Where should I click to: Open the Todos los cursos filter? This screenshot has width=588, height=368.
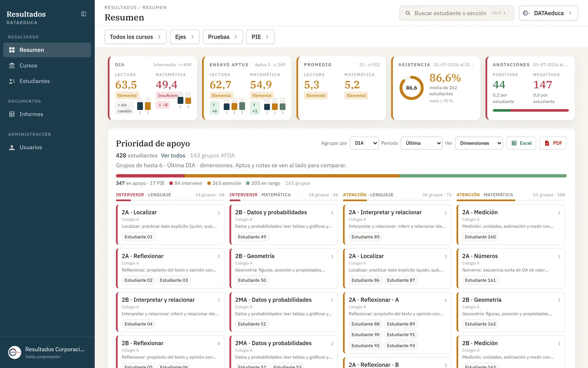(x=136, y=37)
